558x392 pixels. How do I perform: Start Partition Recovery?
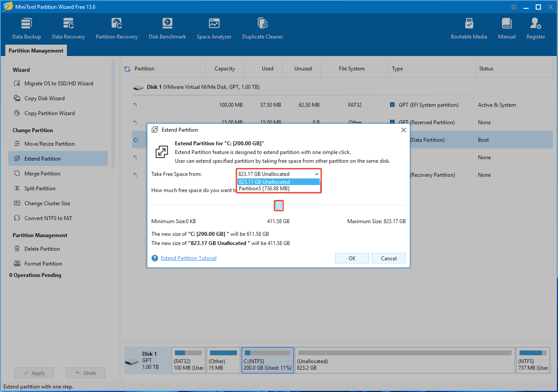(116, 28)
